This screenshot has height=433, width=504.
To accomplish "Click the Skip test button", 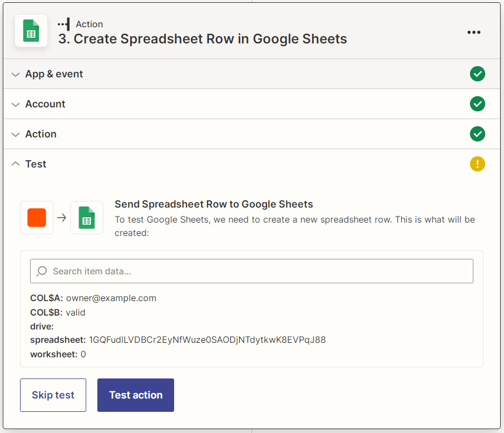I will [x=53, y=395].
